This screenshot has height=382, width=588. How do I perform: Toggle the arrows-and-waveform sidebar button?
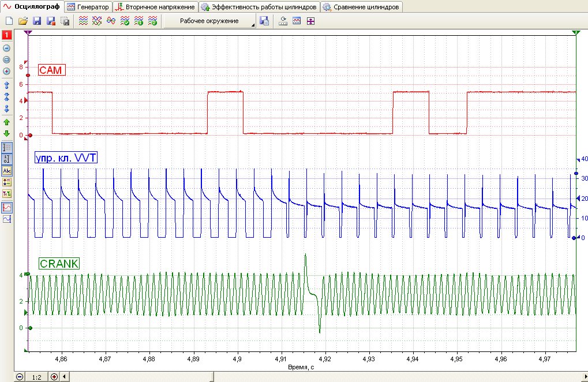coord(7,182)
